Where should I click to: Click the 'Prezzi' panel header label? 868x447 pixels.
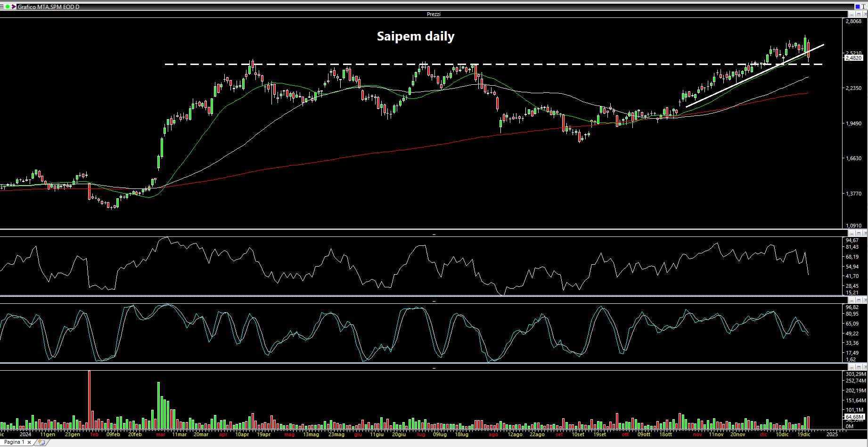[434, 14]
